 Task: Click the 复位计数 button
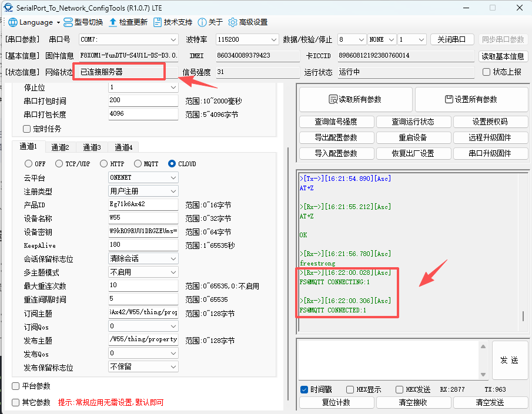tap(337, 402)
